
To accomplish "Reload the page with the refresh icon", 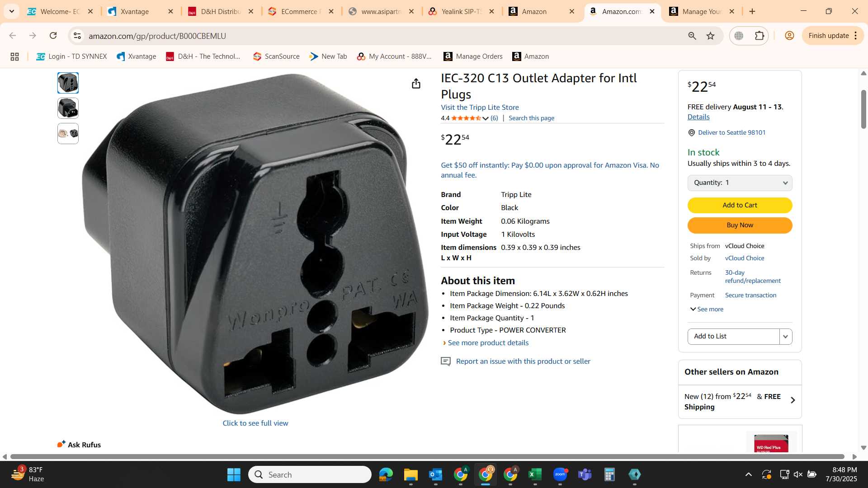I will tap(53, 36).
